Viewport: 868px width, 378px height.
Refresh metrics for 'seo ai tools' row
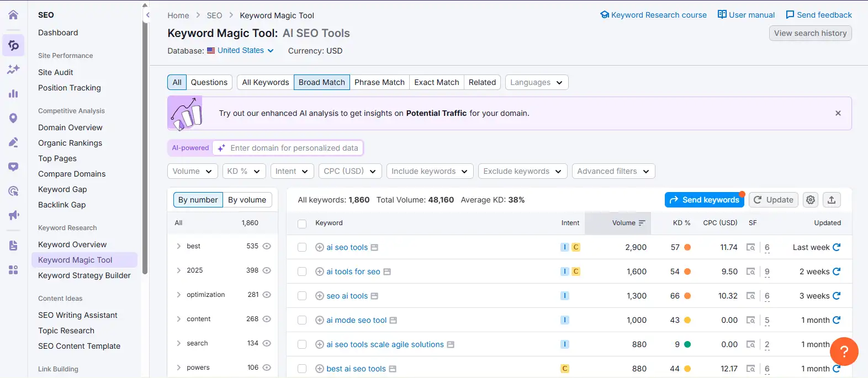coord(837,296)
